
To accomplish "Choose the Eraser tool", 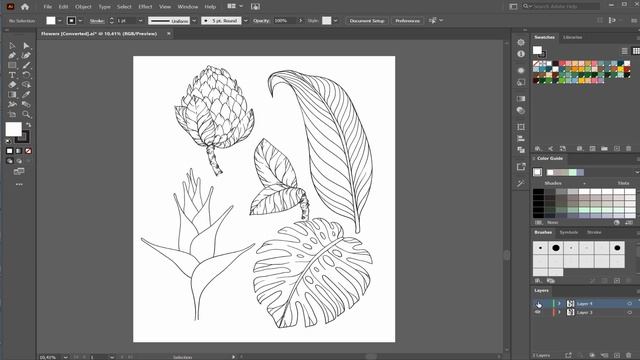I will pyautogui.click(x=12, y=85).
